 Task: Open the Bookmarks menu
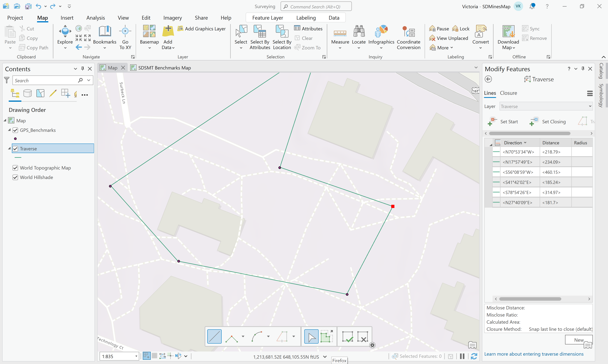(104, 37)
